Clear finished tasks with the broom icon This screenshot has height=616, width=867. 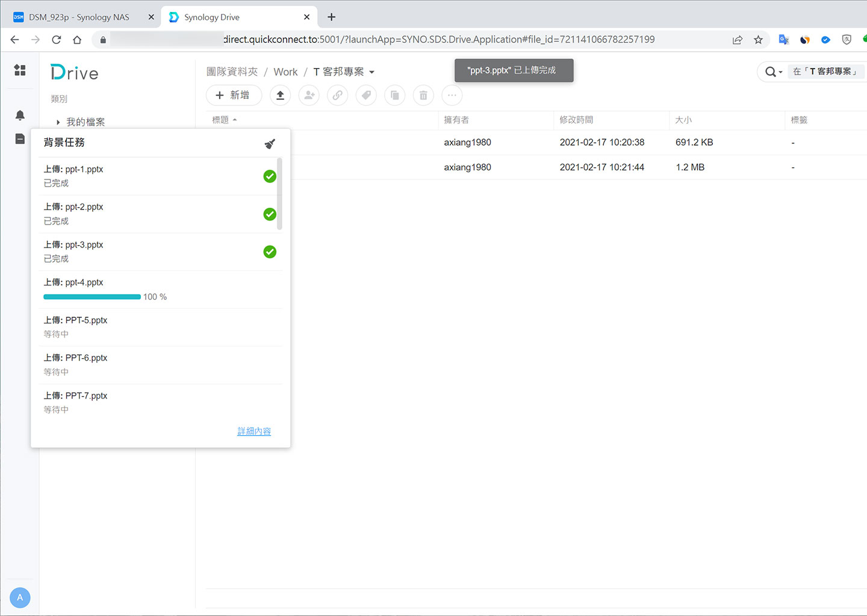click(x=270, y=143)
